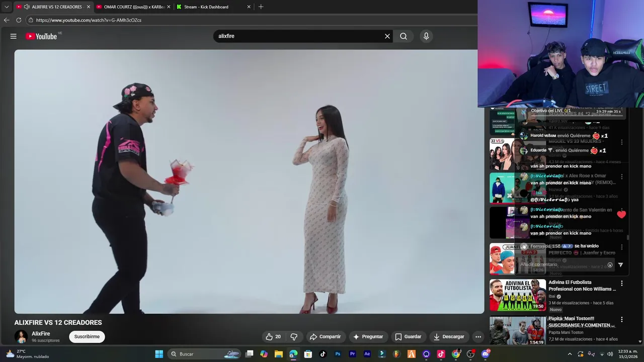Open options for MIGUEL VS 33 MUJERES video
The width and height of the screenshot is (644, 362).
621,142
